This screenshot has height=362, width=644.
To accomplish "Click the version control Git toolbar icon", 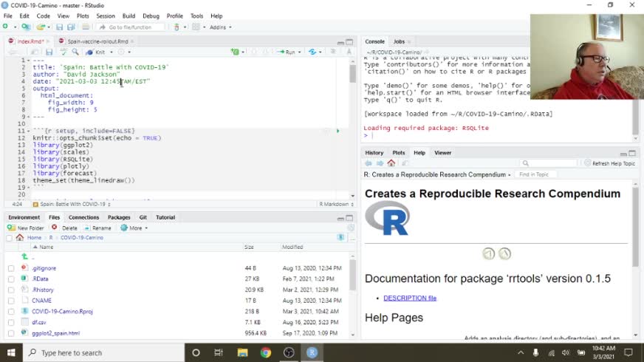I will pyautogui.click(x=177, y=27).
